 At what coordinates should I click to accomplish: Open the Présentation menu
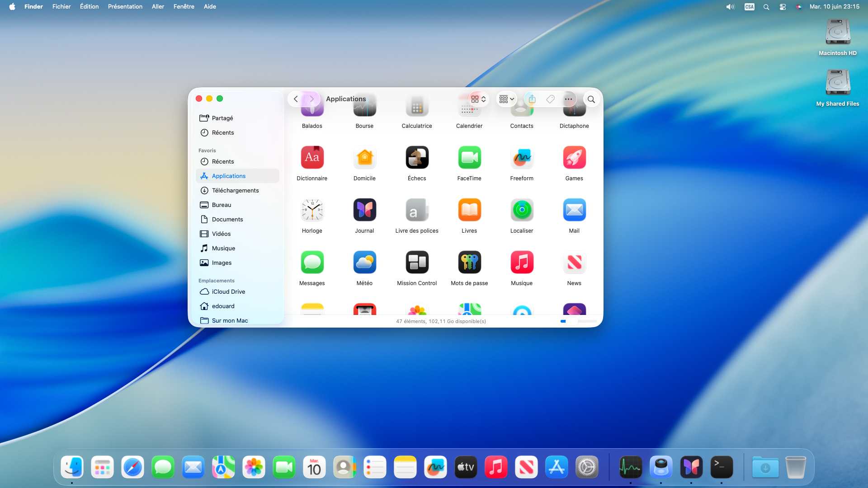(125, 7)
